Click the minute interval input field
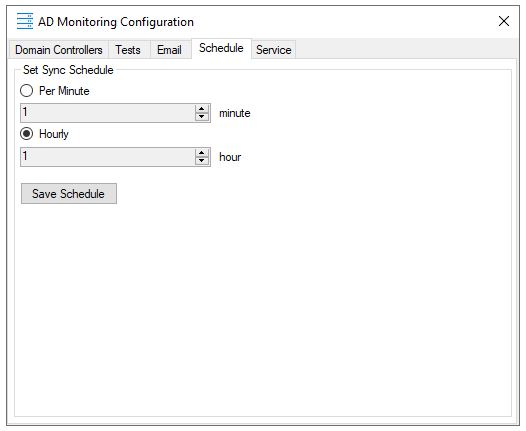Viewport: 526px width, 431px height. point(108,113)
